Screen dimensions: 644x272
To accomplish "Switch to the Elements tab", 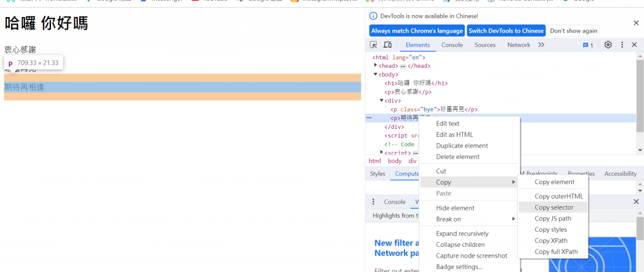I will [x=418, y=45].
